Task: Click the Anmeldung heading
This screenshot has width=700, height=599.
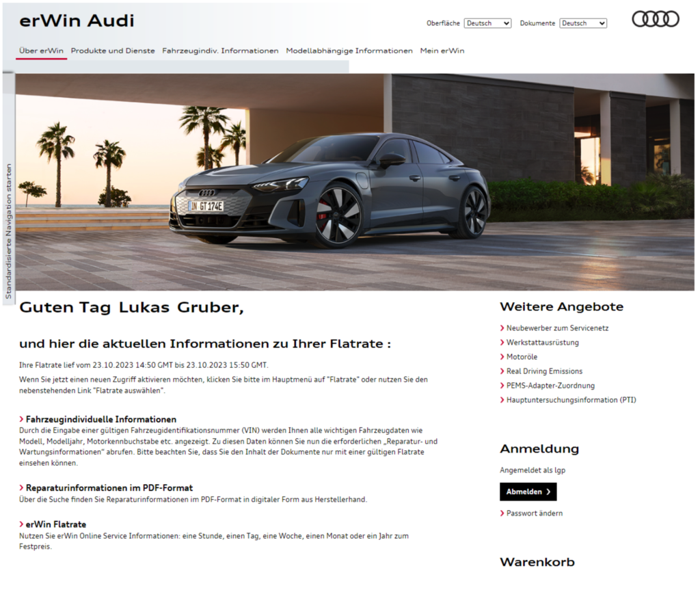Action: point(539,449)
